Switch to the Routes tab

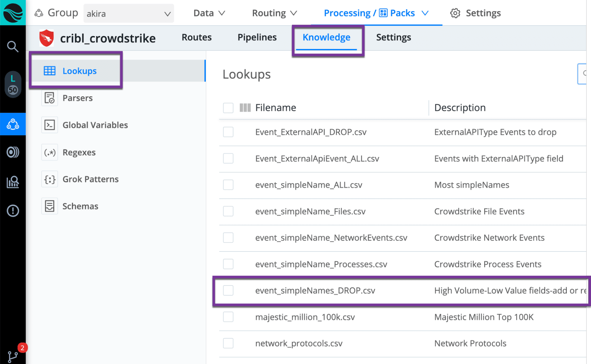tap(197, 38)
